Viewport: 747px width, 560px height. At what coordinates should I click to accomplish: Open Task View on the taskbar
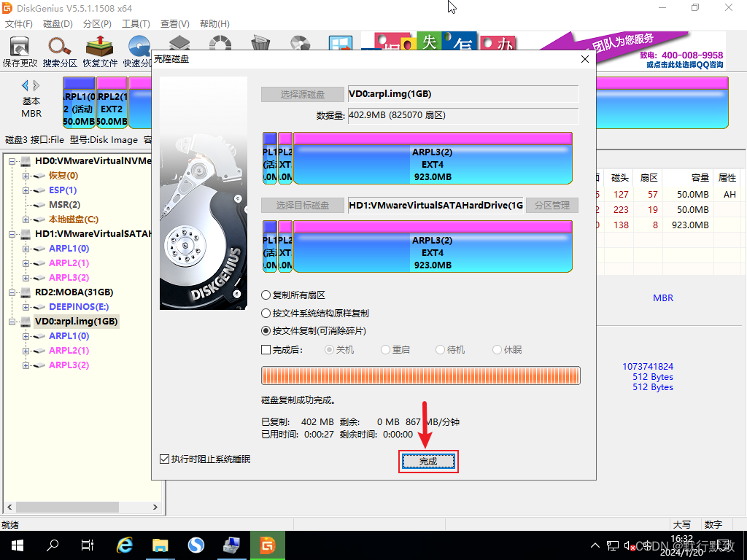point(88,545)
